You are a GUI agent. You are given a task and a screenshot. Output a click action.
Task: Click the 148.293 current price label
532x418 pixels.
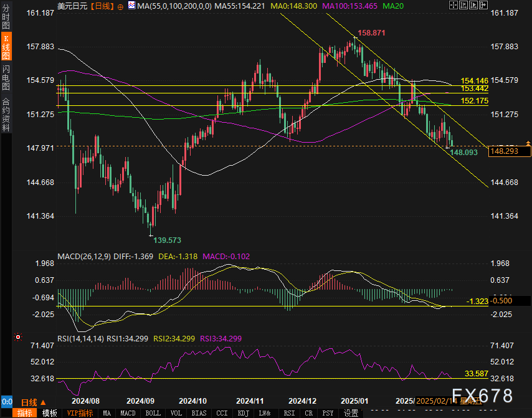point(505,150)
